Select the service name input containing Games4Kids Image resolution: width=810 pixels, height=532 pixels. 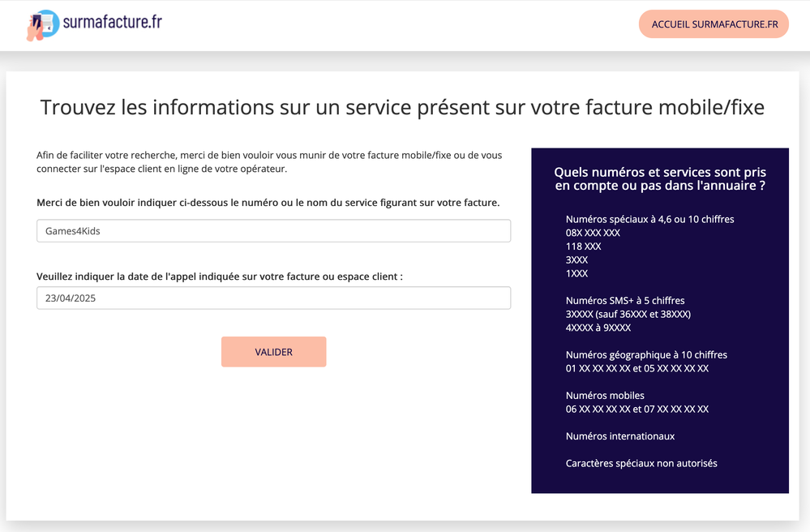pyautogui.click(x=273, y=230)
